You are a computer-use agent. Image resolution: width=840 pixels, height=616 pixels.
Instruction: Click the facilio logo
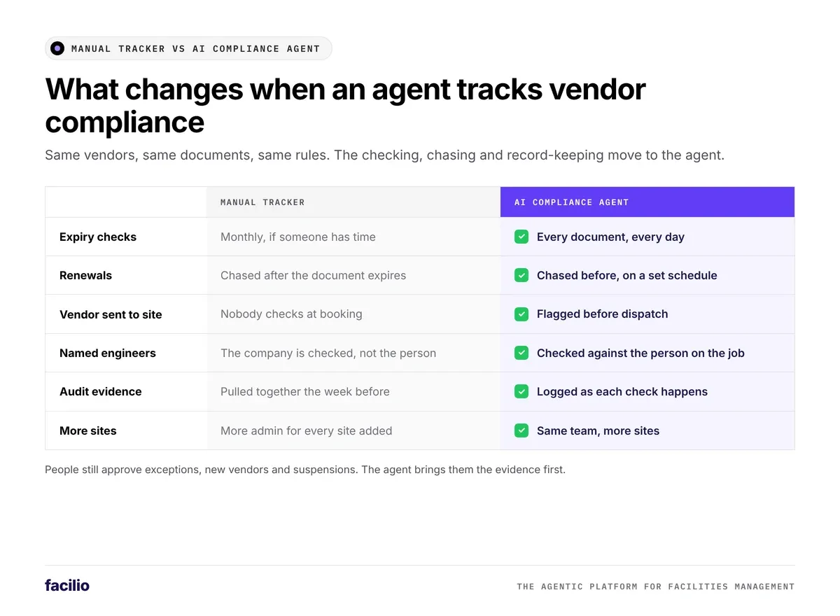coord(67,585)
